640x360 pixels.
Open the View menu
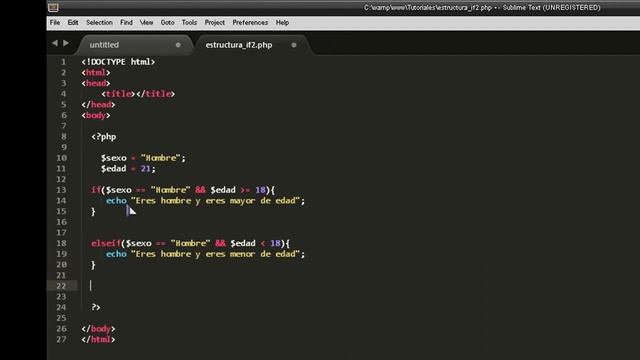[146, 22]
